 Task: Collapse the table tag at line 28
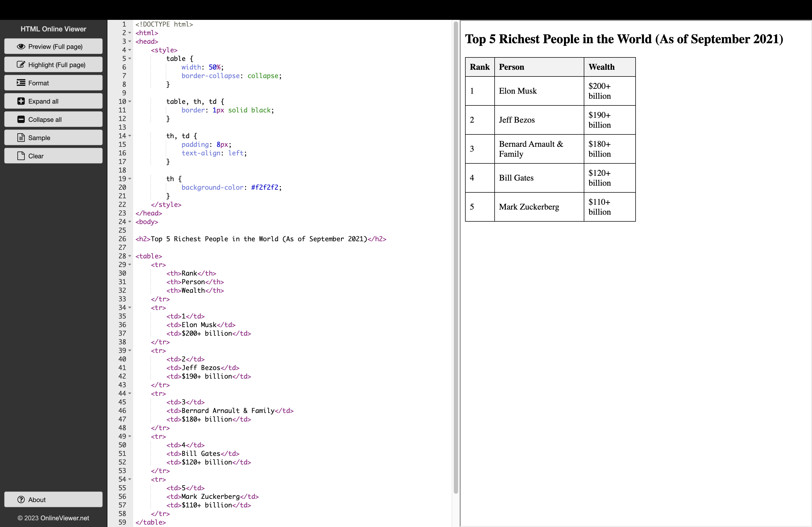130,256
